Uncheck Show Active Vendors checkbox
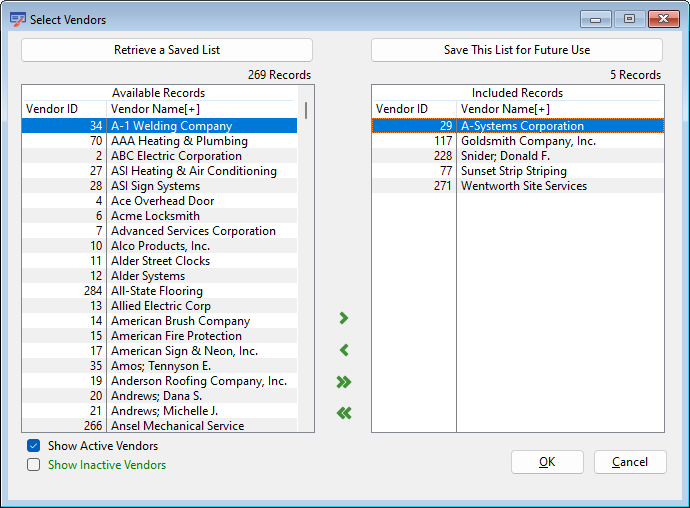 34,446
